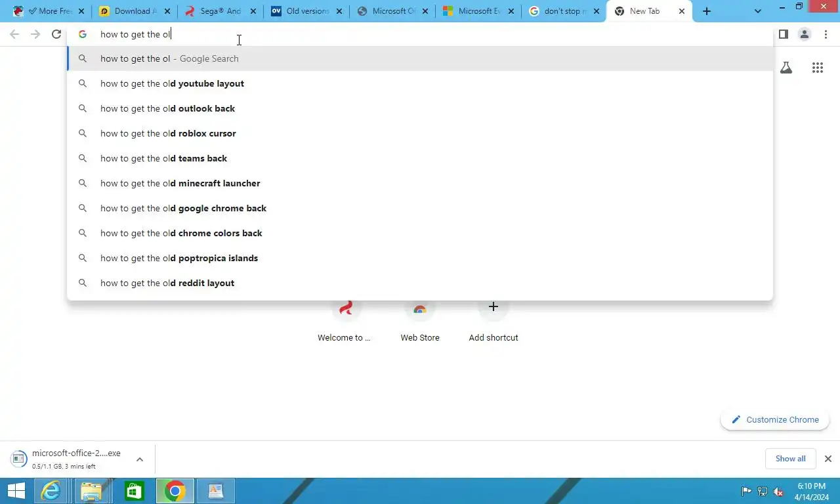
Task: Choose suggestion 'old reddit layout'
Action: (x=420, y=283)
